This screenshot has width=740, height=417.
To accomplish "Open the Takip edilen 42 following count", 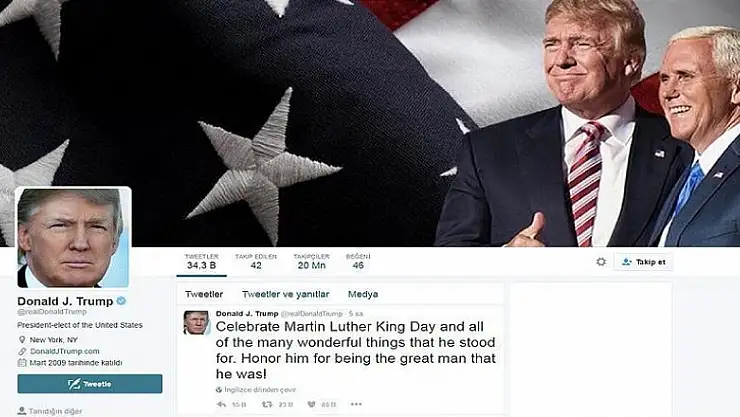I will pos(256,261).
